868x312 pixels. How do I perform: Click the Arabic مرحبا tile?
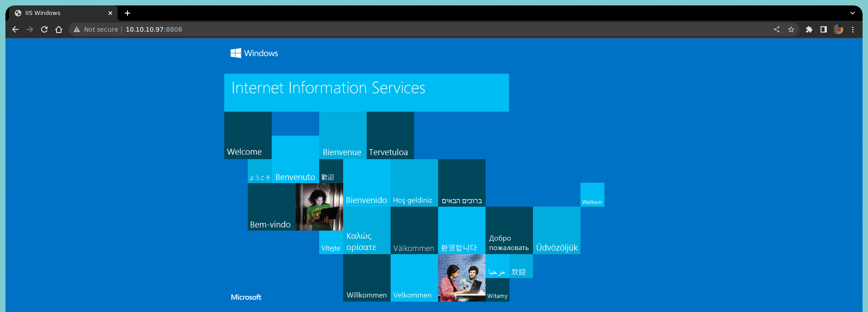coord(497,266)
